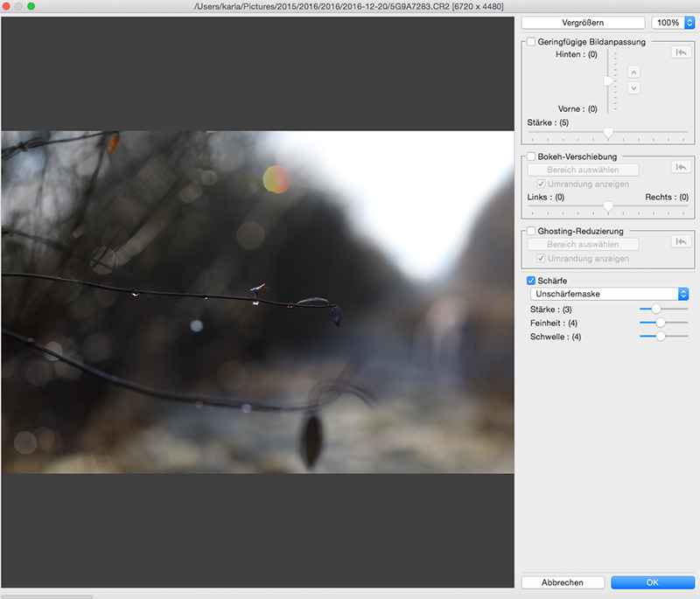The image size is (700, 599).
Task: Click Bereich auswählen under Ghosting-Reduzierung
Action: coord(582,244)
